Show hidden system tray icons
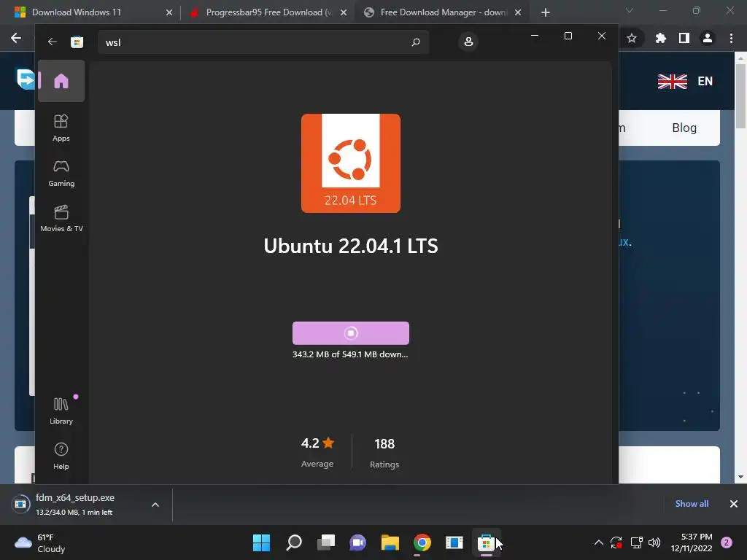Image resolution: width=747 pixels, height=560 pixels. 599,542
